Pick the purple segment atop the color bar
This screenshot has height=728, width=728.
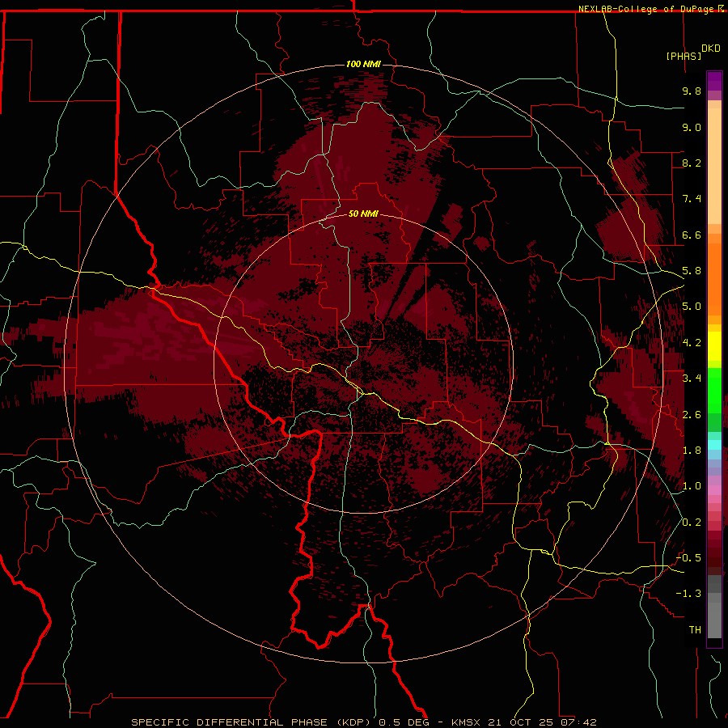click(714, 81)
